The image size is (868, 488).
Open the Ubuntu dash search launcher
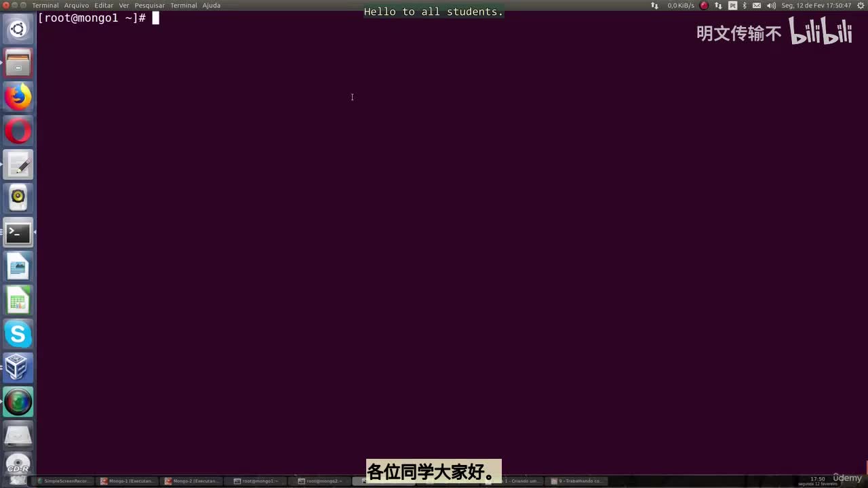pyautogui.click(x=18, y=29)
